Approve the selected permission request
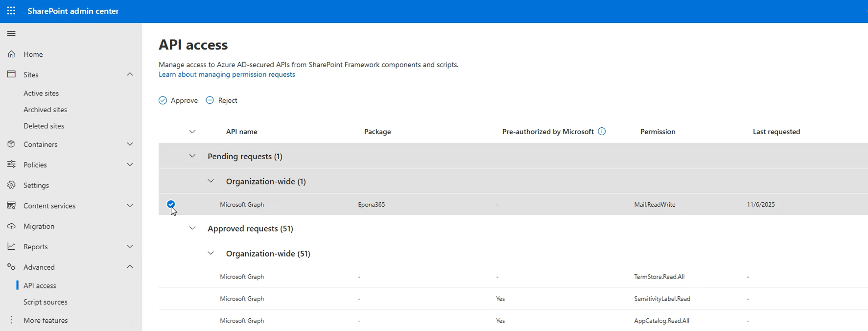The width and height of the screenshot is (868, 331). (x=178, y=100)
